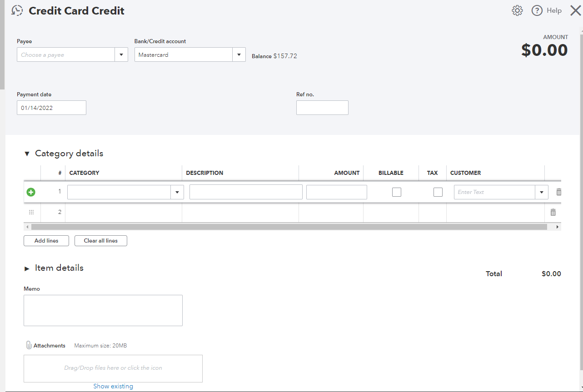Delete line 1 using the trash icon
This screenshot has height=392, width=583.
(x=558, y=192)
